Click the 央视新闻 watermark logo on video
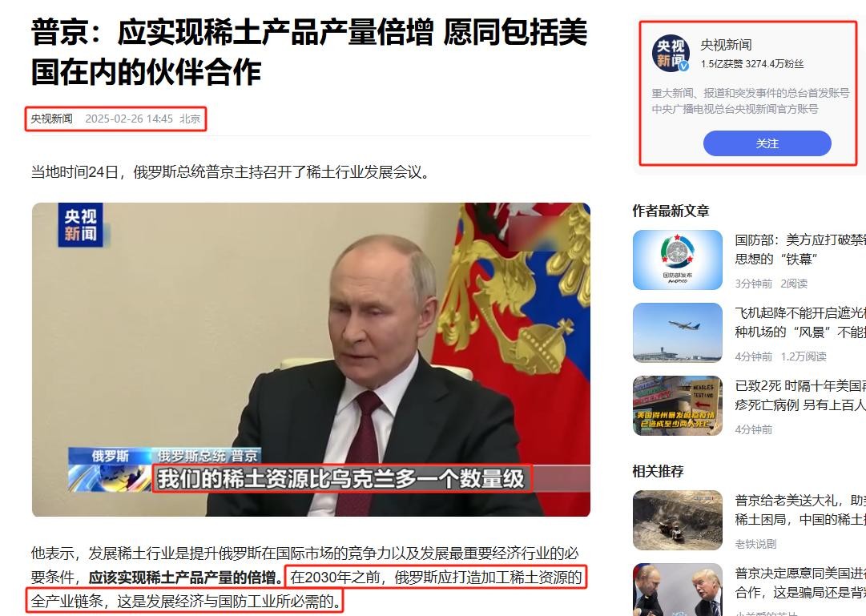This screenshot has height=616, width=866. (x=81, y=225)
